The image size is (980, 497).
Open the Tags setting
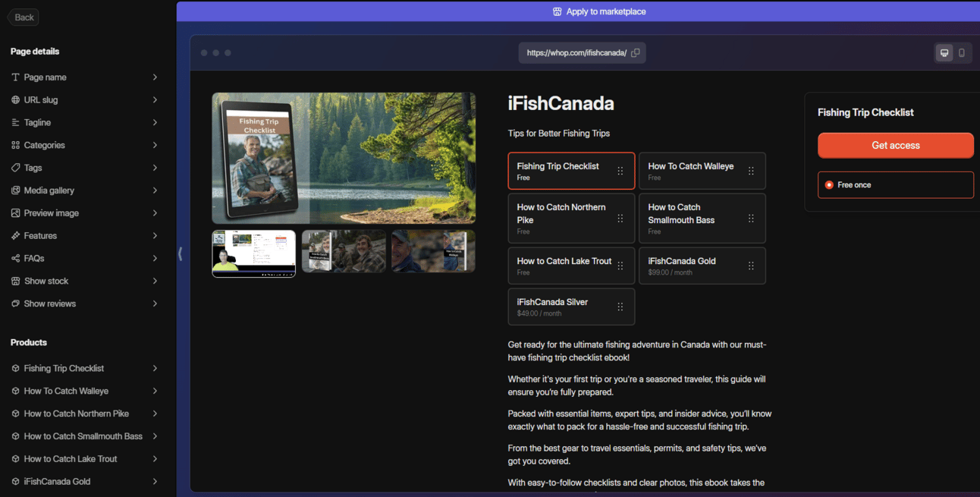[85, 168]
